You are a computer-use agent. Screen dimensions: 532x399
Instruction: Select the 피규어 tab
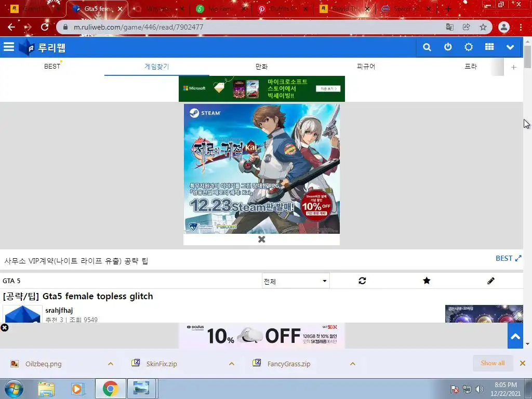pos(366,66)
